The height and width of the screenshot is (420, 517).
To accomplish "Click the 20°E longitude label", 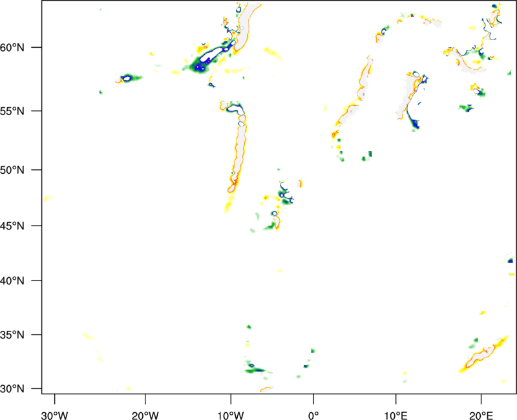I will 481,415.
